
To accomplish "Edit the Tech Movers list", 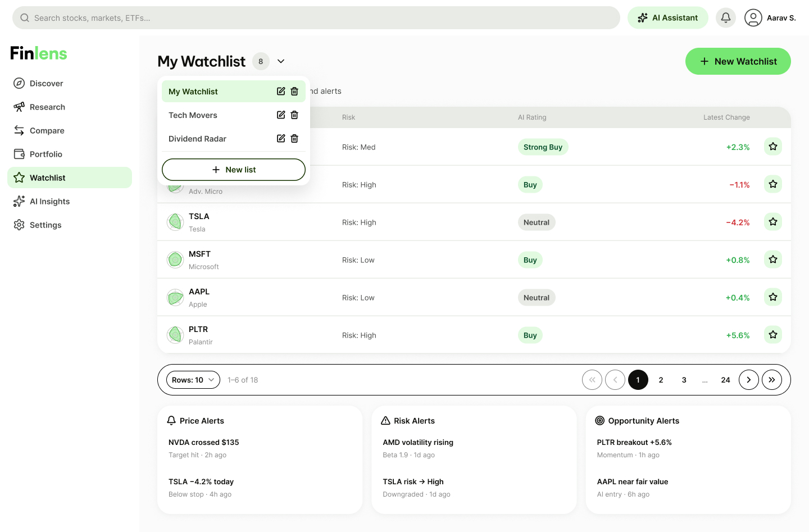I will coord(281,115).
